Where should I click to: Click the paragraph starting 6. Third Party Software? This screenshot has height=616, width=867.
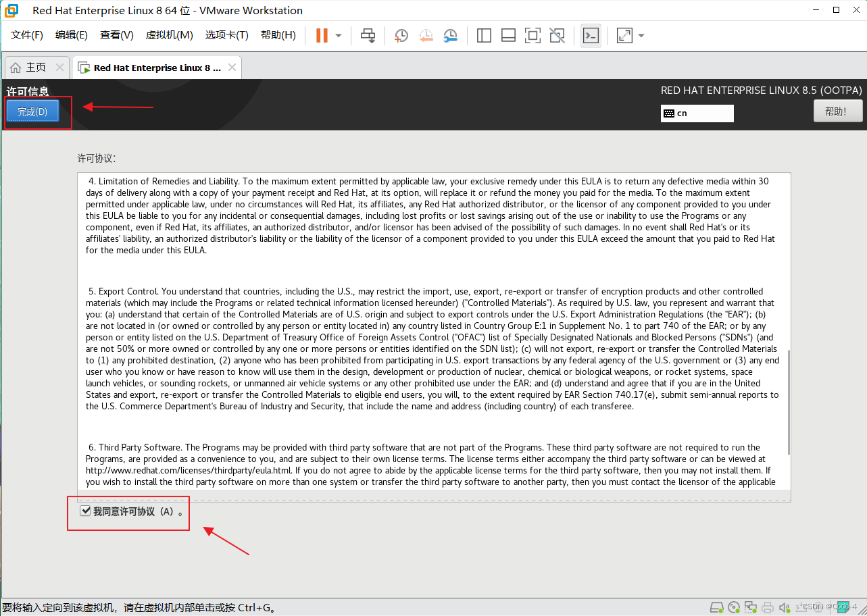click(430, 465)
